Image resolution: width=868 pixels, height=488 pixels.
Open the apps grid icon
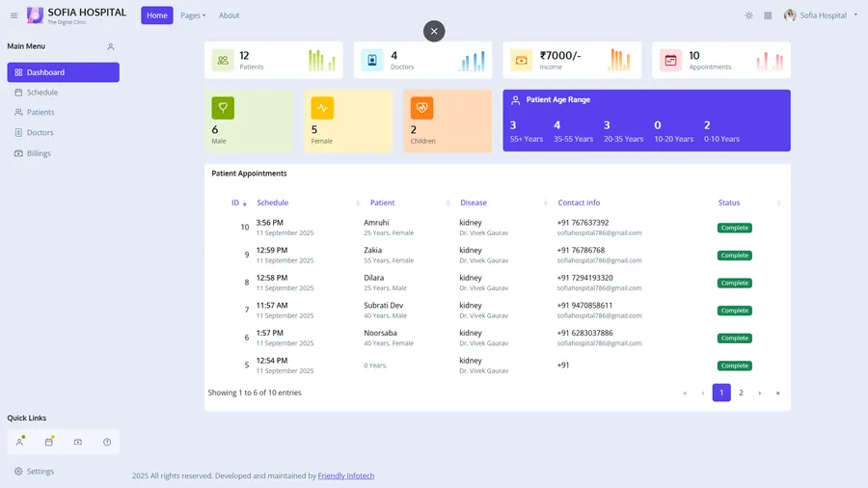[x=768, y=15]
